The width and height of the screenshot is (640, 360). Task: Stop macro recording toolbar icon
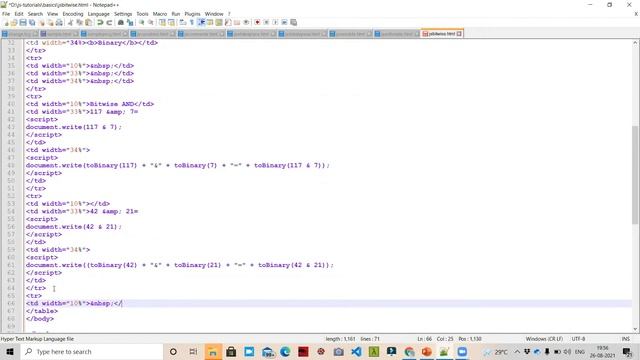tap(266, 22)
